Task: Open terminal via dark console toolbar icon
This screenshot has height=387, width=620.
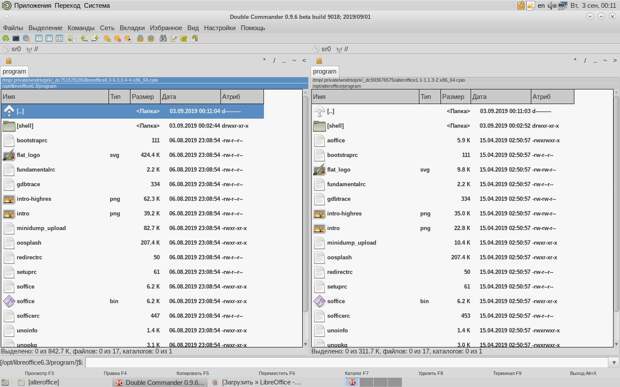Action: [16, 38]
